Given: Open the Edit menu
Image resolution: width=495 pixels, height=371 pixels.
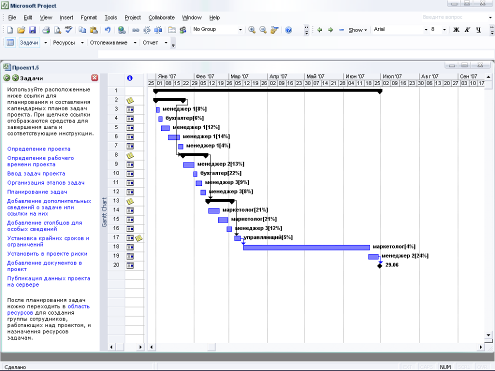Looking at the screenshot, I should [x=28, y=18].
